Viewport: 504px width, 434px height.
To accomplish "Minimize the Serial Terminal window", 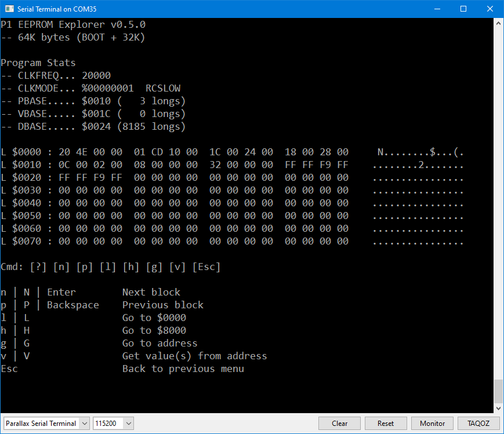I will pyautogui.click(x=436, y=9).
